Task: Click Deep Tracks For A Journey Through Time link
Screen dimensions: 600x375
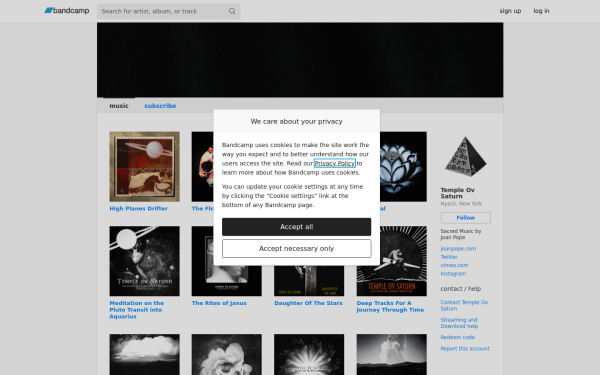Action: (x=390, y=306)
